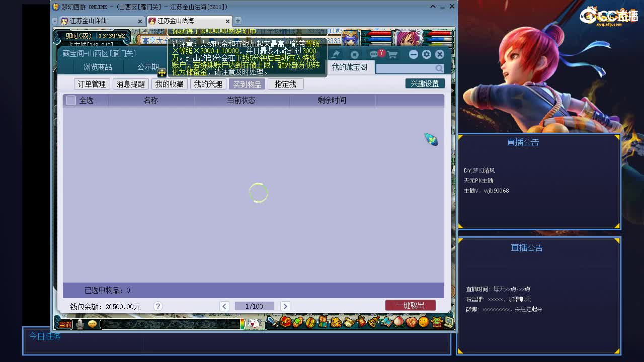Image resolution: width=644 pixels, height=362 pixels.
Task: Add a new tab with the plus button
Action: click(x=237, y=21)
